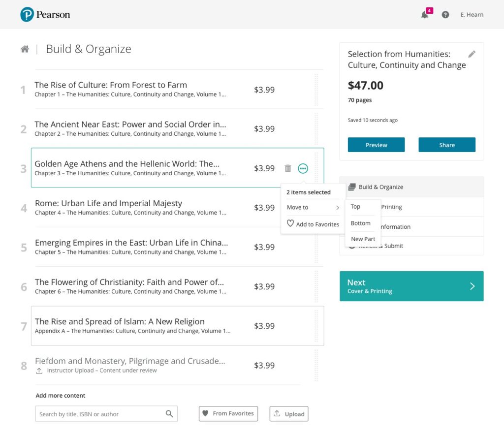Open the E. Hearn account menu
Screen dimensions: 504x437
click(472, 15)
